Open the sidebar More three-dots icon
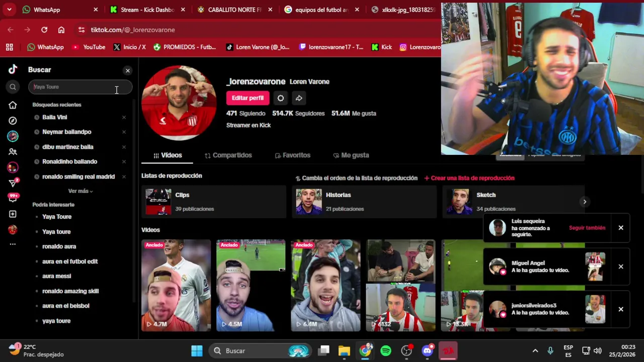The width and height of the screenshot is (644, 362). click(x=13, y=244)
